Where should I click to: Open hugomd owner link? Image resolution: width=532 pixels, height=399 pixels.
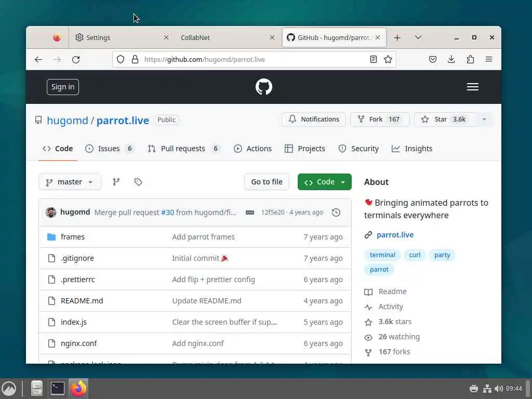tap(68, 121)
